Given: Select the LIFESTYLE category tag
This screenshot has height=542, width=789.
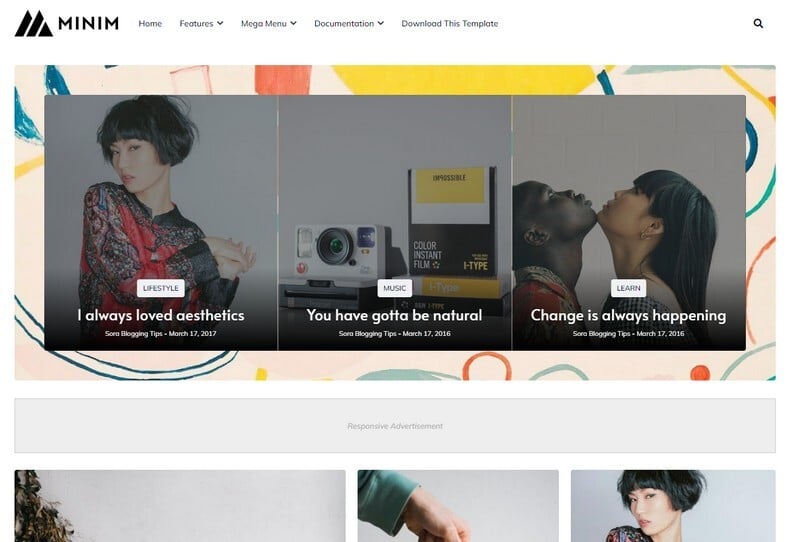Looking at the screenshot, I should point(161,288).
